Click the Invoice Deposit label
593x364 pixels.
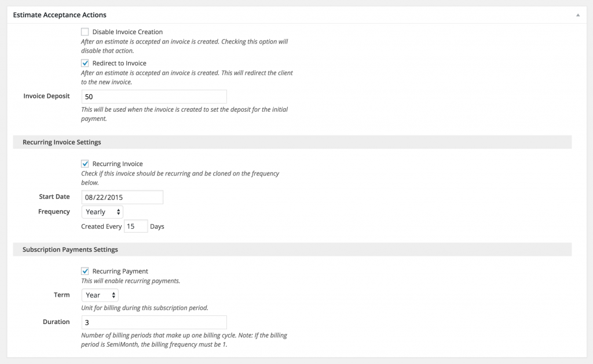tap(46, 96)
